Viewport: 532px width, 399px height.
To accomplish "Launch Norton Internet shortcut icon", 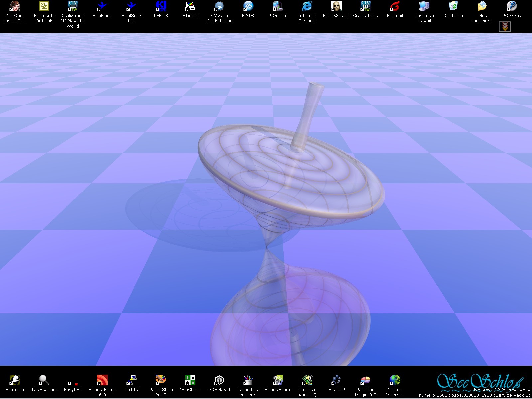I will [395, 380].
